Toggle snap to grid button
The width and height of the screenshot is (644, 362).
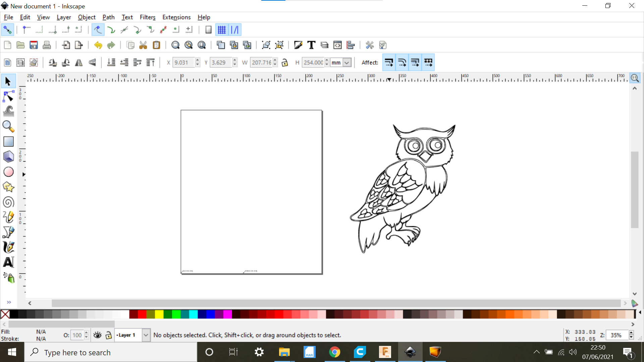pyautogui.click(x=222, y=29)
